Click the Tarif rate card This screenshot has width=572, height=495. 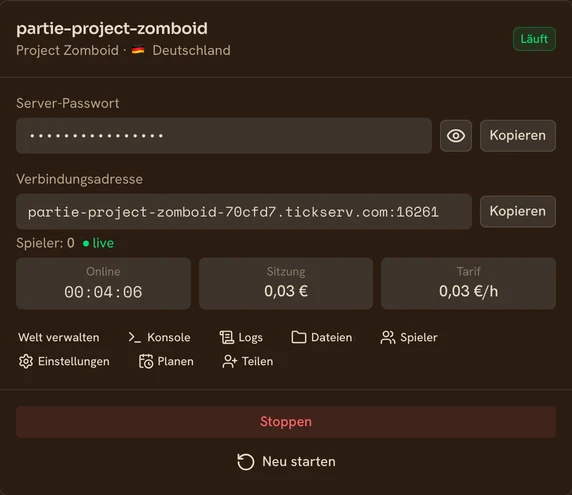point(468,283)
